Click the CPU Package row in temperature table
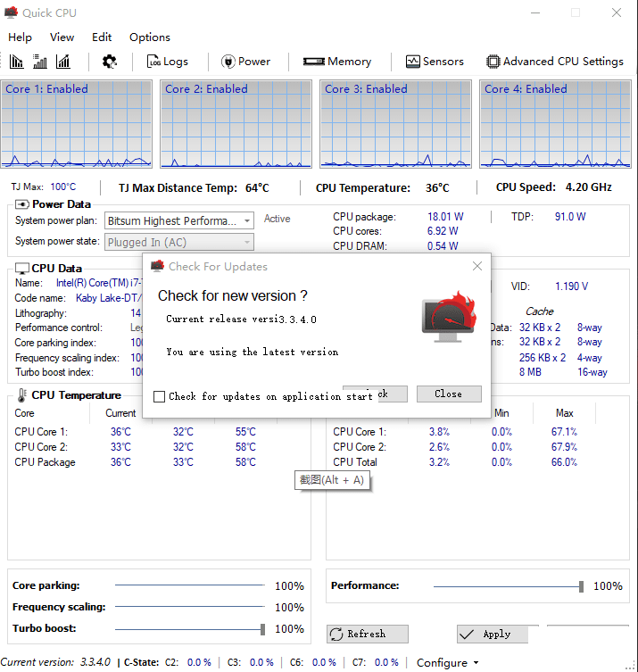Screen dimensions: 638x672 (x=136, y=462)
